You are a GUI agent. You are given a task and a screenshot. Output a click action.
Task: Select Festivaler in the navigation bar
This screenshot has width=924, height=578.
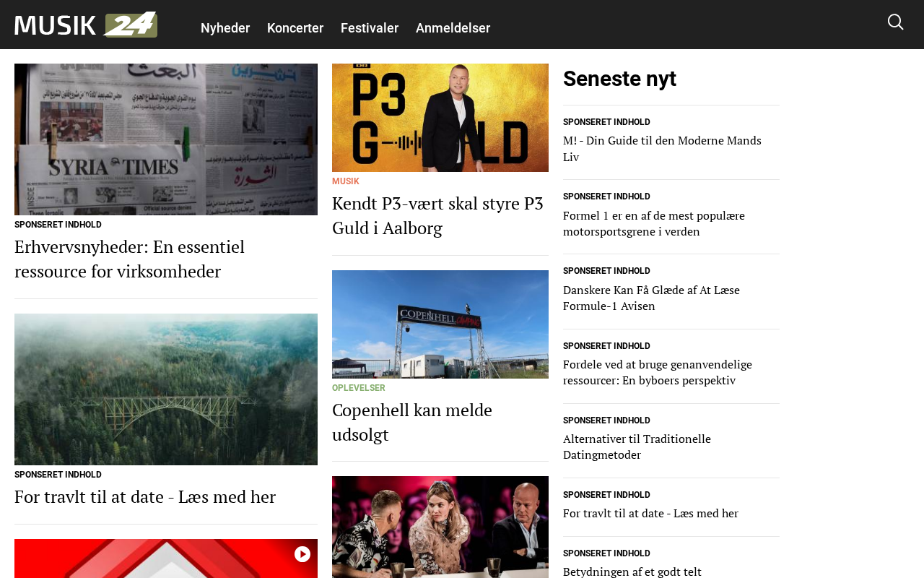[x=370, y=28]
